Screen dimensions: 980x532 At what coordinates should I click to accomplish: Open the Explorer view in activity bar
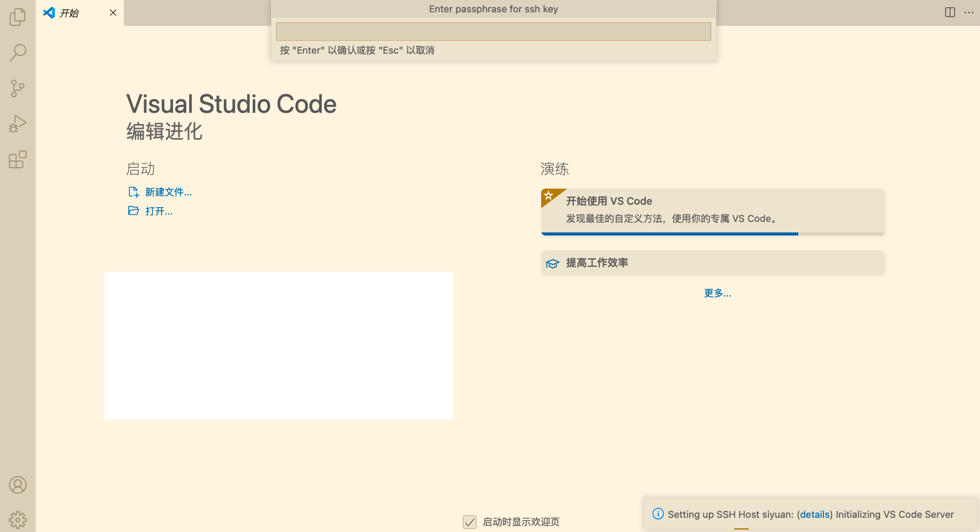pyautogui.click(x=18, y=17)
